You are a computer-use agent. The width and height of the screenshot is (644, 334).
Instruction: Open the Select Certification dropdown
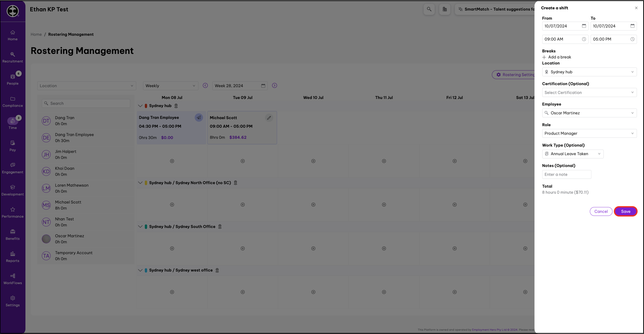tap(589, 92)
